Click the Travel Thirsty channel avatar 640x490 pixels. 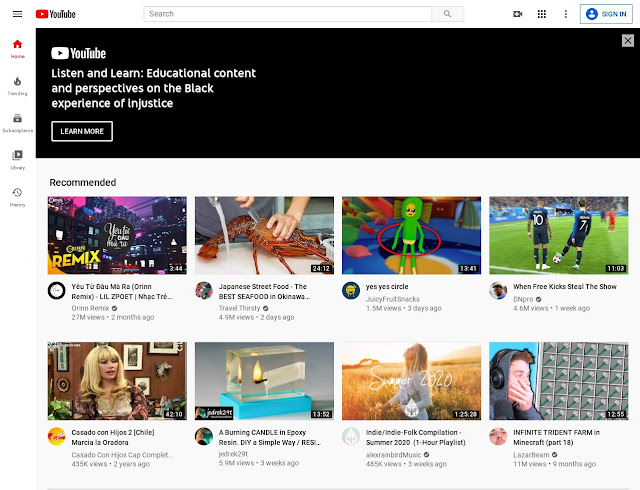click(204, 291)
